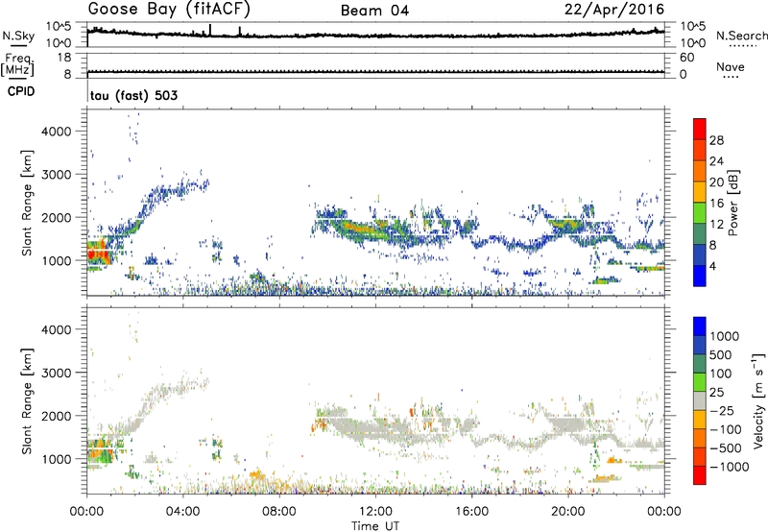Click the red -1000 m/s velocity swatch
768x532 pixels.
(x=700, y=475)
